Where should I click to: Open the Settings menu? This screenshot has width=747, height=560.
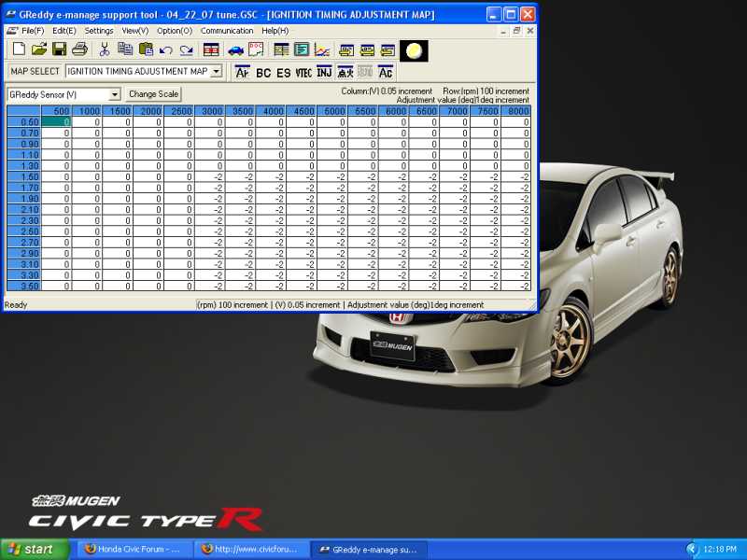99,31
